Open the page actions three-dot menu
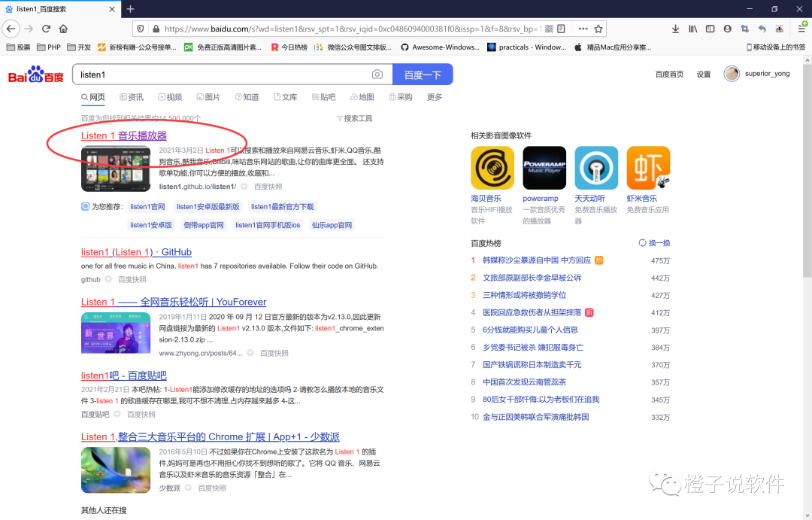The image size is (812, 520). click(583, 29)
